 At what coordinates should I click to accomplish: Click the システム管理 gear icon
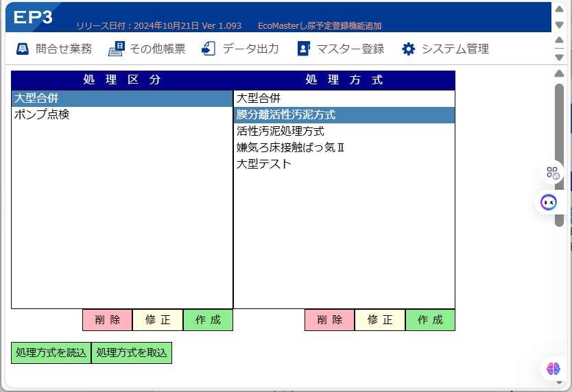pyautogui.click(x=408, y=49)
